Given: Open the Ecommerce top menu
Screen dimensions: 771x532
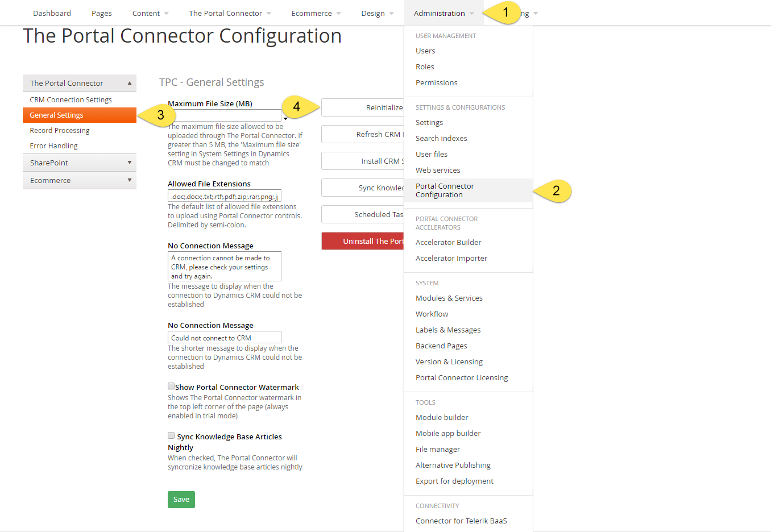Looking at the screenshot, I should [316, 13].
